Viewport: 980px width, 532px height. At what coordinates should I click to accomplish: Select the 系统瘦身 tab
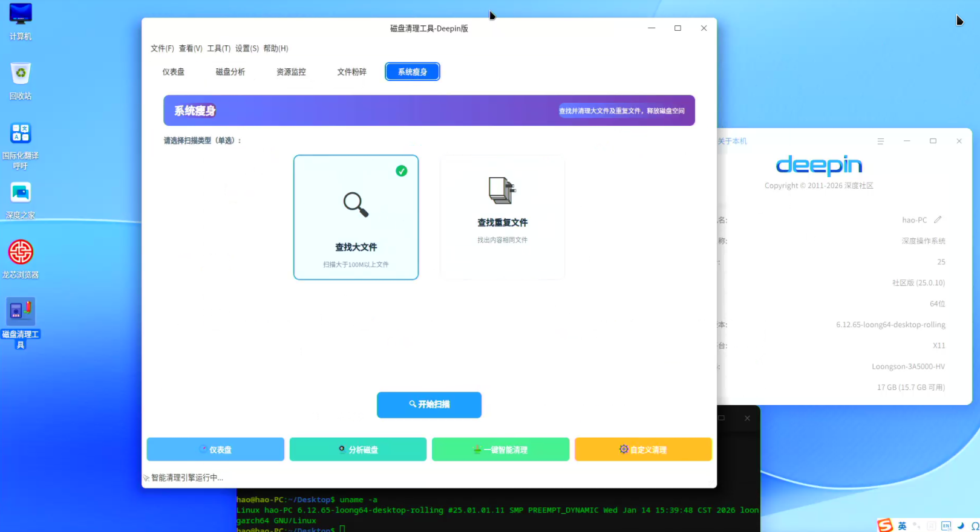pyautogui.click(x=413, y=72)
